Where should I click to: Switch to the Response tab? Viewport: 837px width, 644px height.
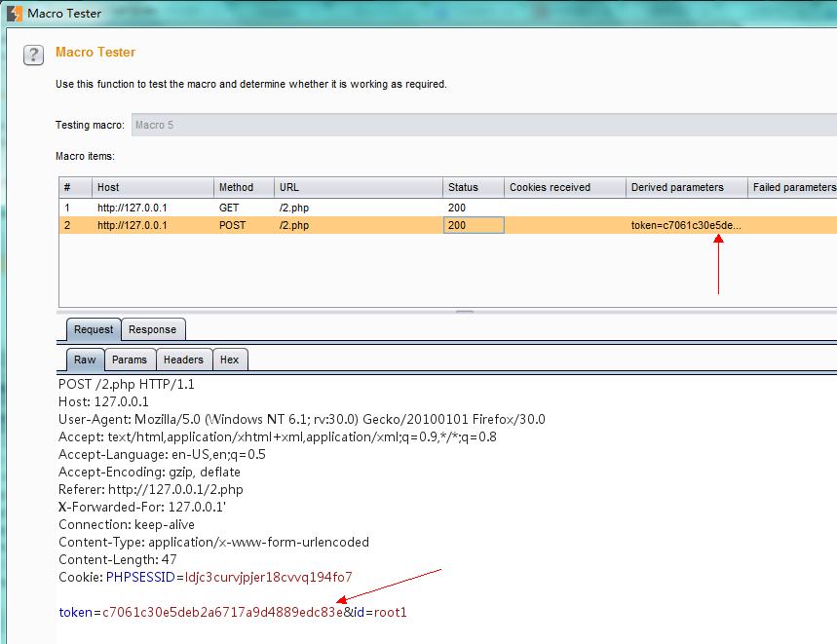152,329
